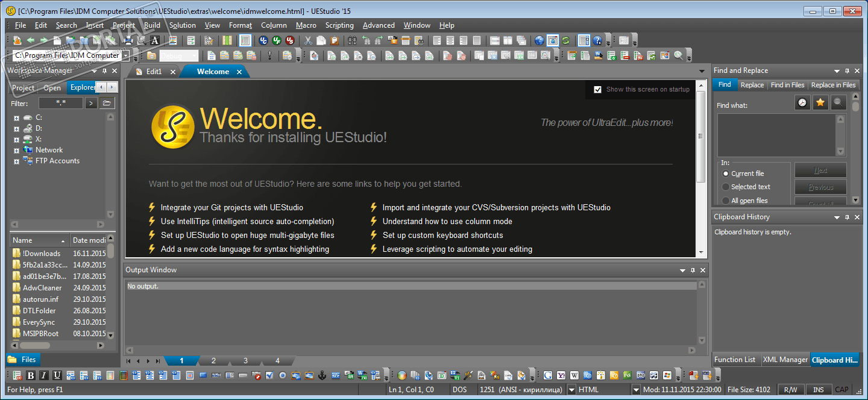The image size is (868, 400).
Task: Expand the FTP Accounts tree node
Action: pyautogui.click(x=16, y=161)
